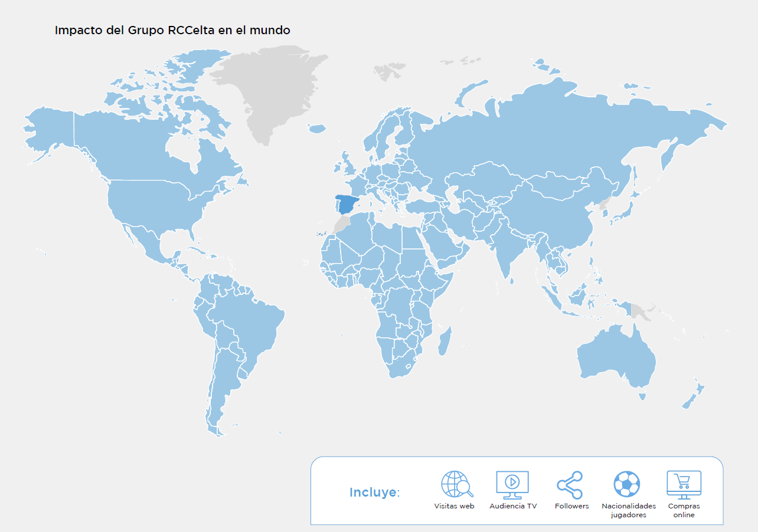The width and height of the screenshot is (758, 532).
Task: Click the 'Incluye:' legend heading
Action: pos(374,492)
